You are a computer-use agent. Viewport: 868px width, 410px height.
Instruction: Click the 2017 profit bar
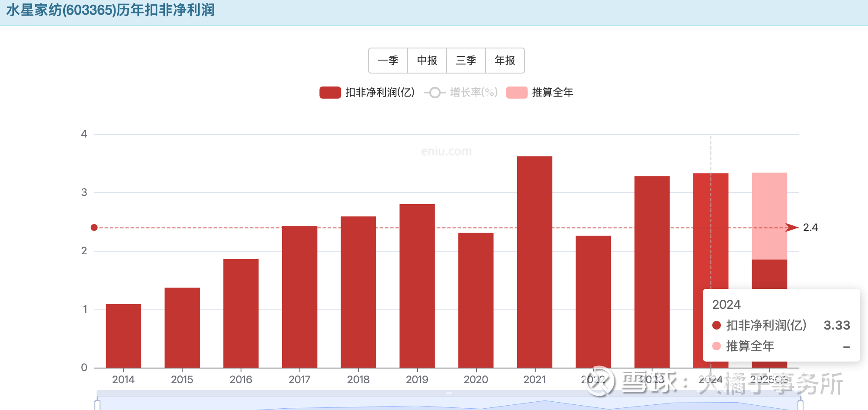[x=299, y=297]
